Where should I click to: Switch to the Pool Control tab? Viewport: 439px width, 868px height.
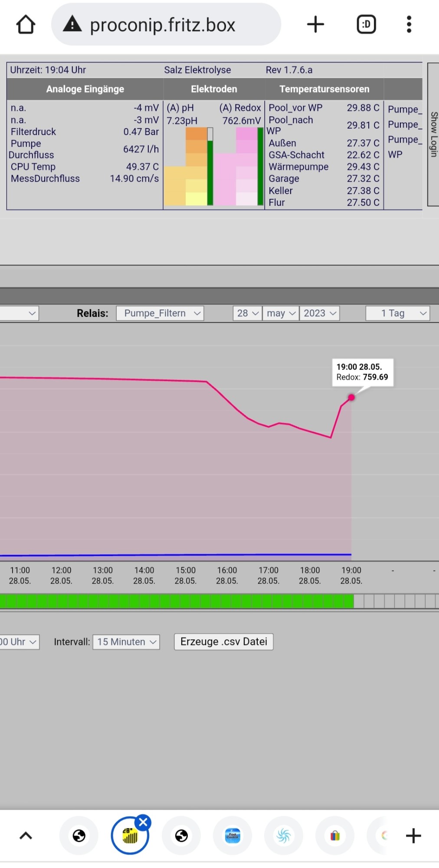point(233,835)
